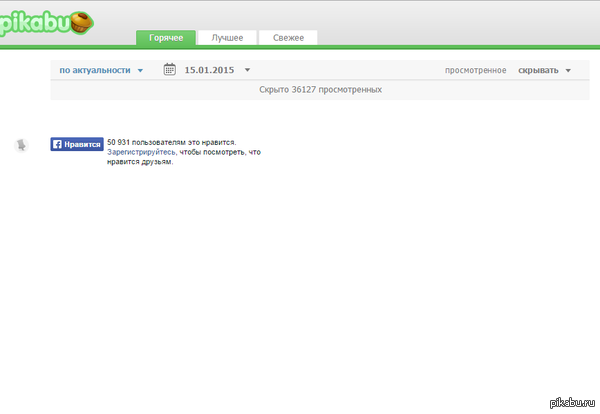
Task: Click the просмотренное label
Action: [x=477, y=70]
